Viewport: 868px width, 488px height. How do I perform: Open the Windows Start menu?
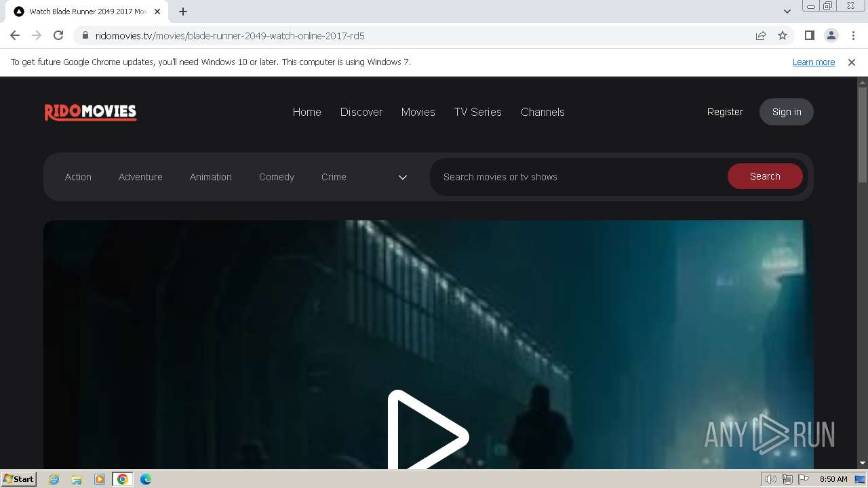tap(19, 479)
